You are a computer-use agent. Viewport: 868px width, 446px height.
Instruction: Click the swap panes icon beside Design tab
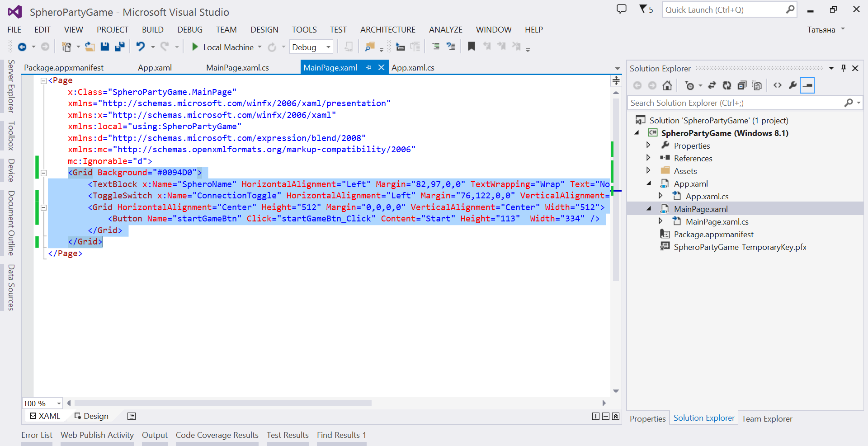tap(132, 416)
